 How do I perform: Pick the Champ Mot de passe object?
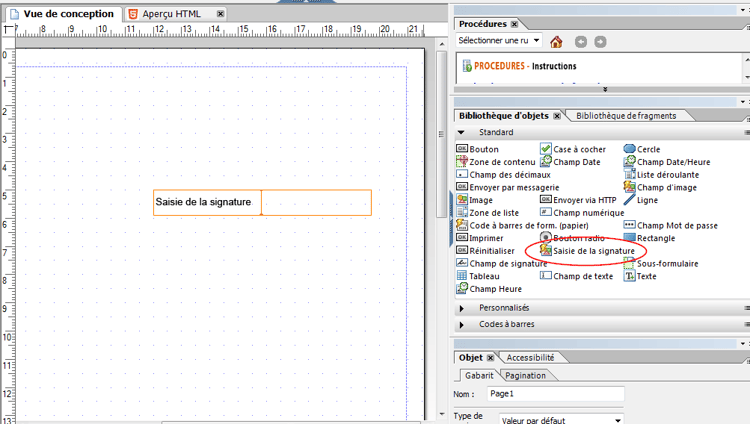point(671,225)
